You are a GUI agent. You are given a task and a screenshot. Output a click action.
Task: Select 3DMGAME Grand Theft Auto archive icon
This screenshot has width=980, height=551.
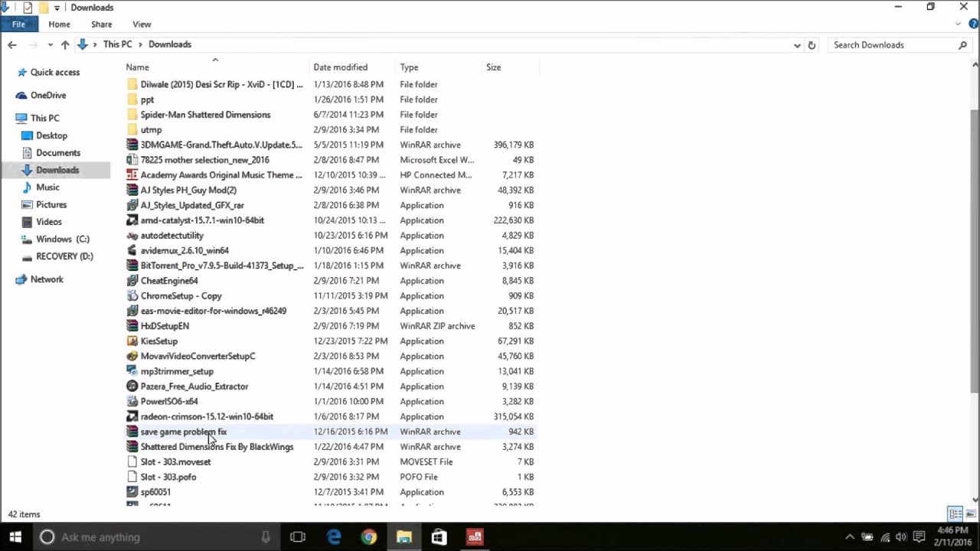click(132, 145)
